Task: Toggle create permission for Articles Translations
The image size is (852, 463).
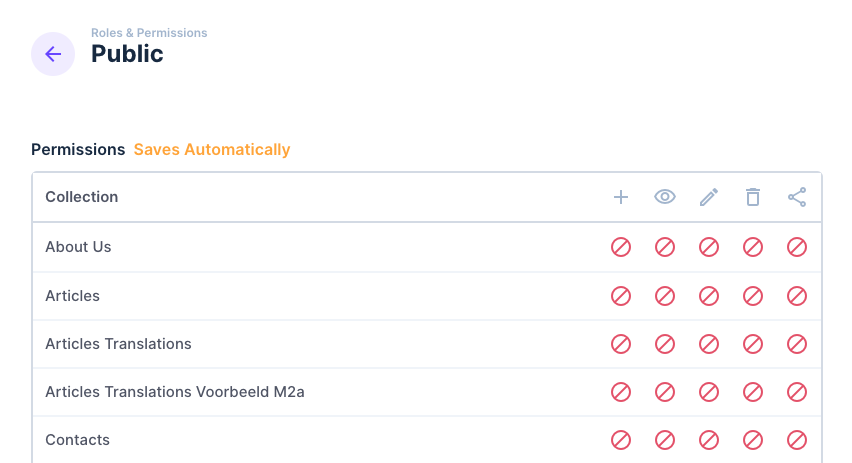Action: 621,344
